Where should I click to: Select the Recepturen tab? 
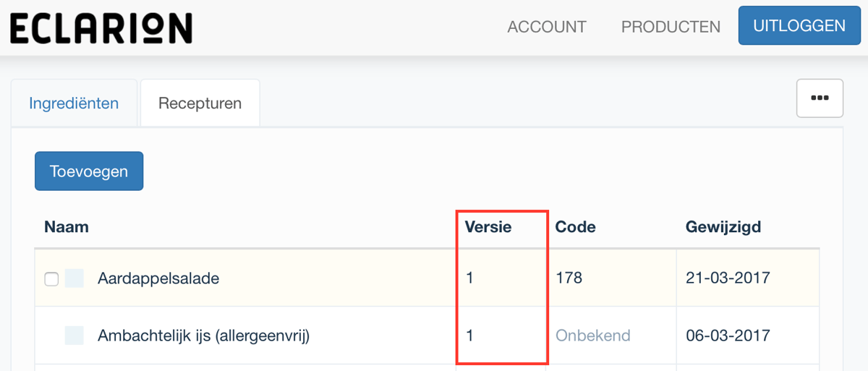(200, 103)
